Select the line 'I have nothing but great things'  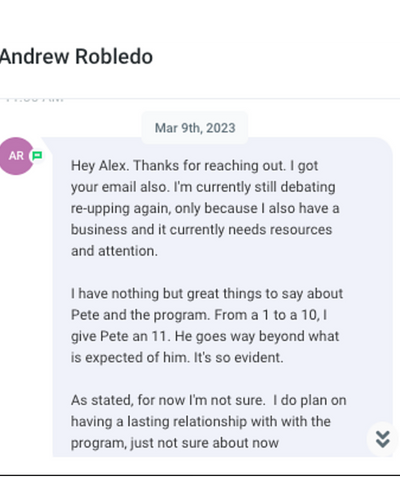click(207, 294)
